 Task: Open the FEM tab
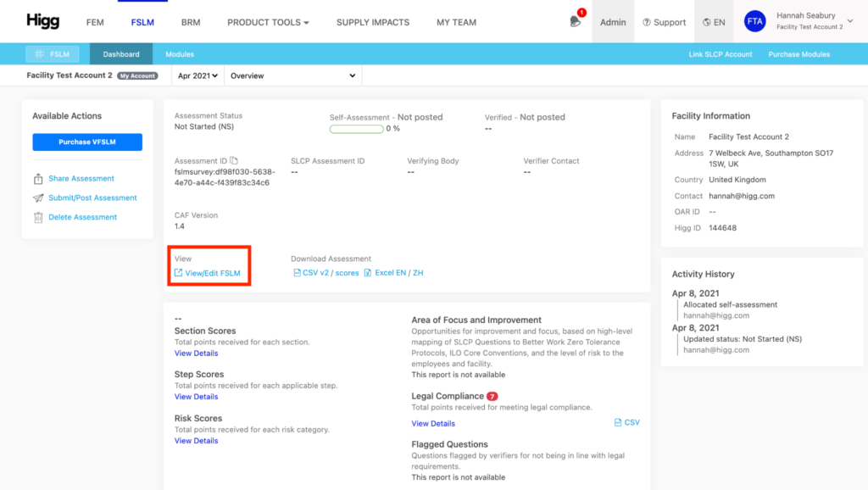[95, 22]
